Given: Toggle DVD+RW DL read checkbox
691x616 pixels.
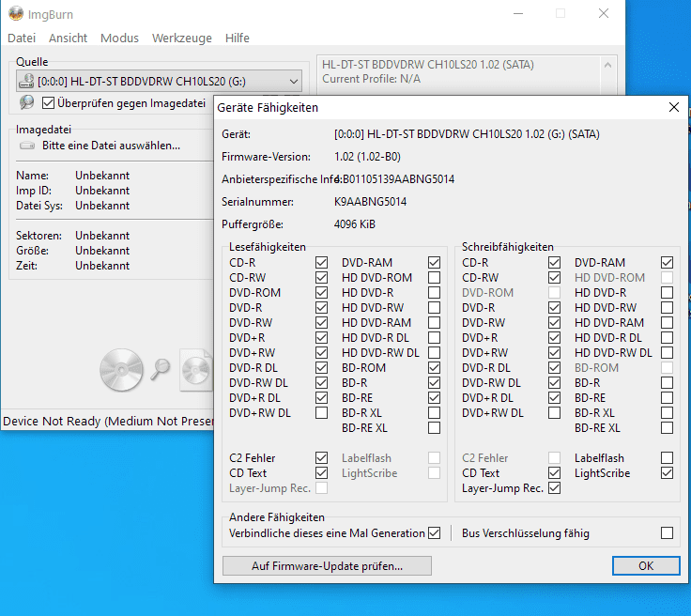Looking at the screenshot, I should point(321,413).
